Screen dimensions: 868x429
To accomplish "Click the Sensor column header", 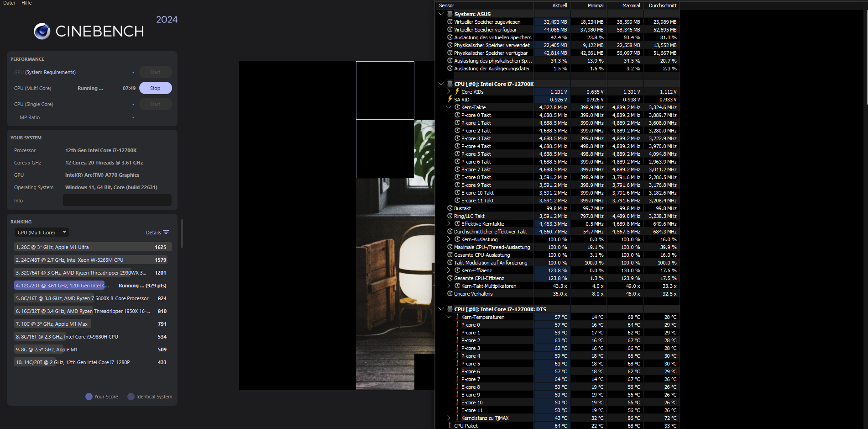I will pyautogui.click(x=484, y=5).
